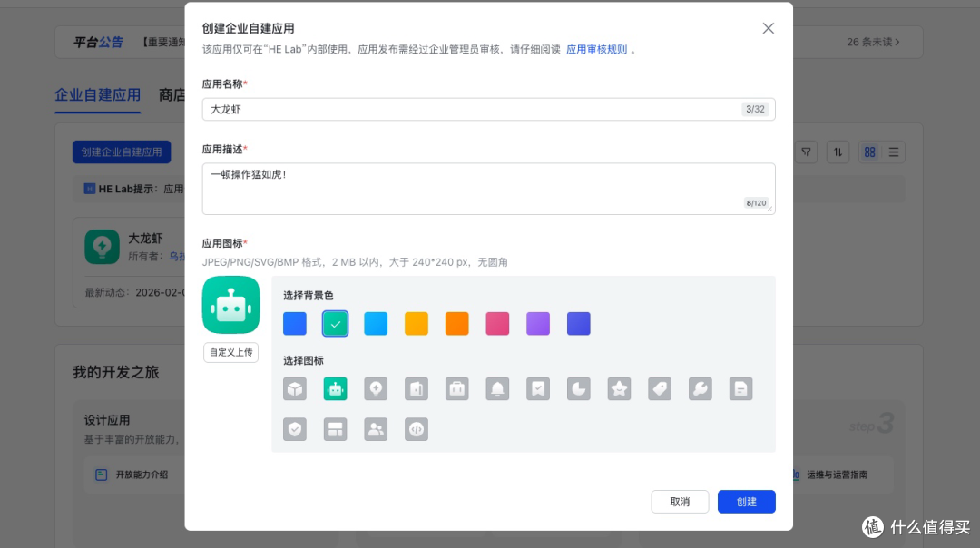Click the 8/120 character counter
Screen dimensions: 980x548
(756, 203)
